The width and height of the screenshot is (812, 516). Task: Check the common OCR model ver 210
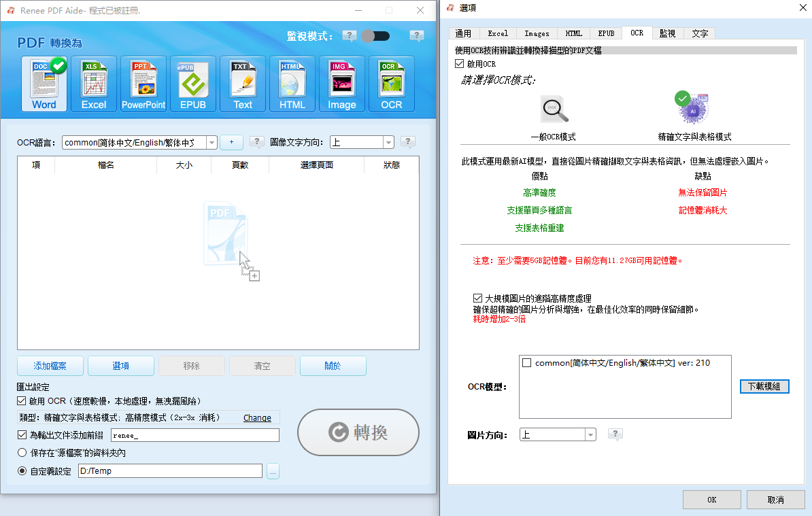526,363
